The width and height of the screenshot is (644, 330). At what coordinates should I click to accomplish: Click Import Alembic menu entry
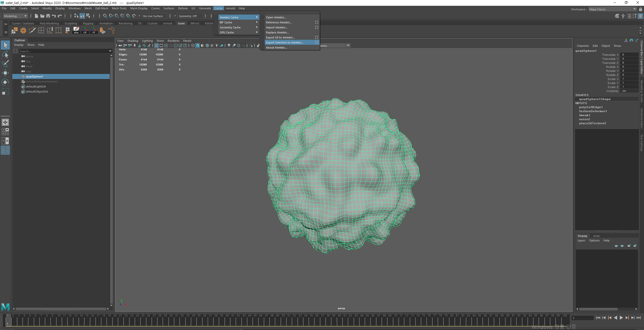pos(277,27)
